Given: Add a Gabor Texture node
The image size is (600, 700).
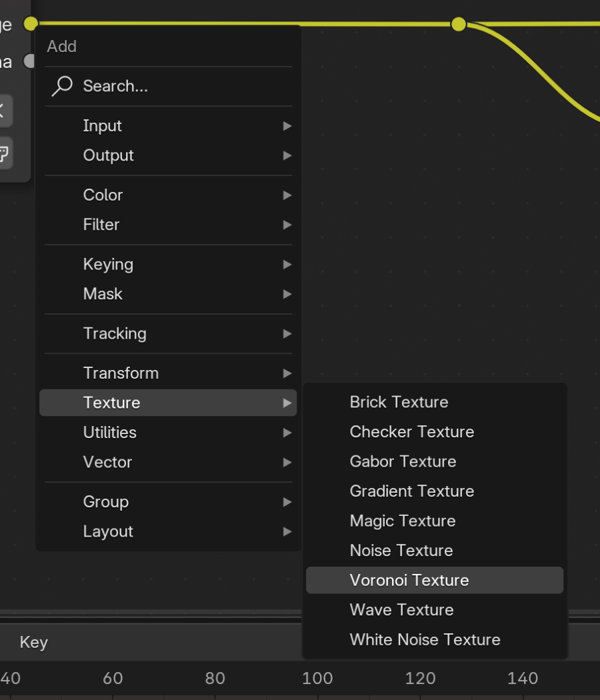Looking at the screenshot, I should [435, 461].
